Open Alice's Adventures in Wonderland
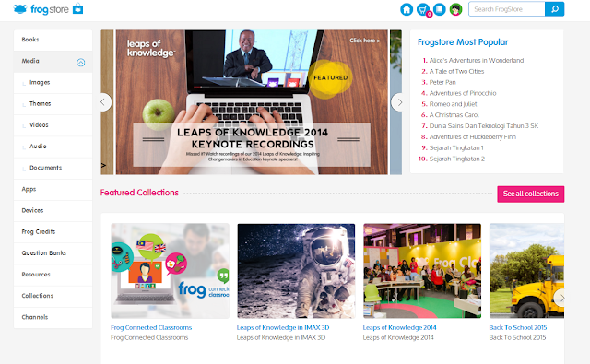590x364 pixels. (x=477, y=61)
